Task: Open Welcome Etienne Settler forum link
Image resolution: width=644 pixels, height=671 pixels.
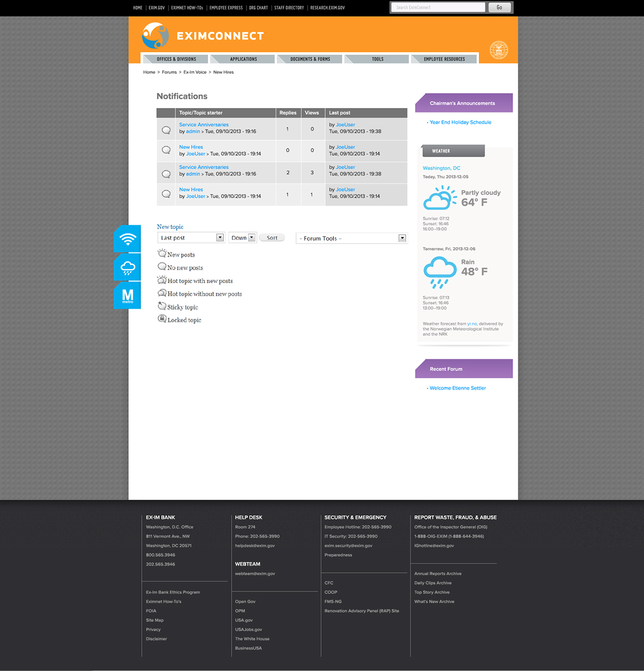Action: pos(458,388)
